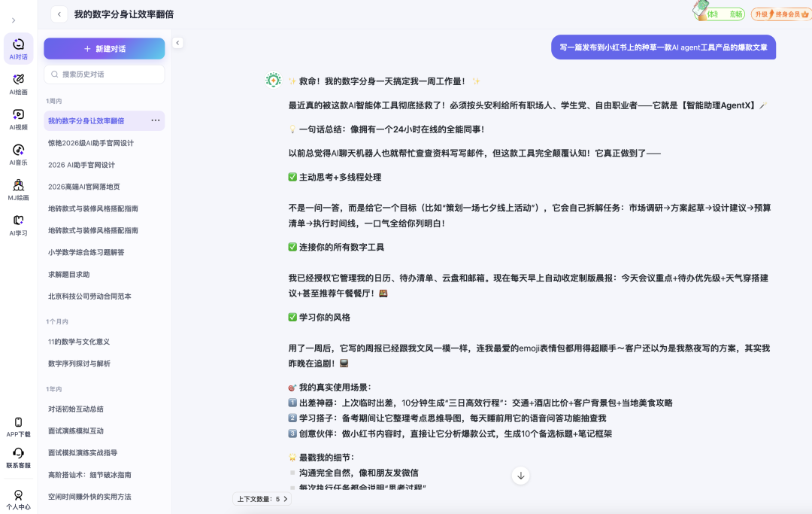Click the line 主动思考+多线程处理
The width and height of the screenshot is (812, 514).
335,177
